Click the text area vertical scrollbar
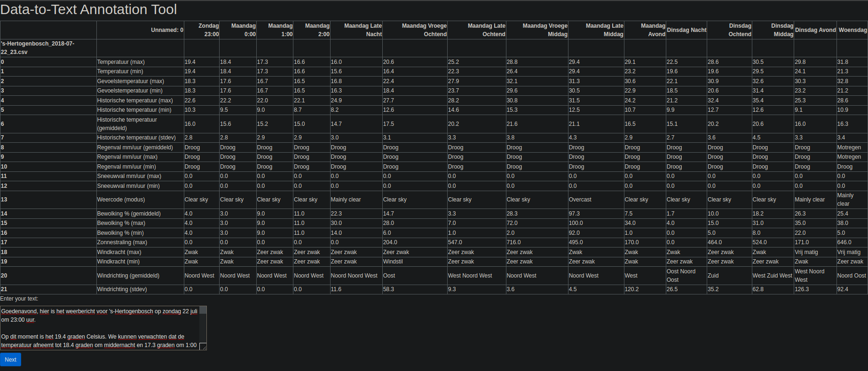This screenshot has width=868, height=371. click(x=203, y=325)
